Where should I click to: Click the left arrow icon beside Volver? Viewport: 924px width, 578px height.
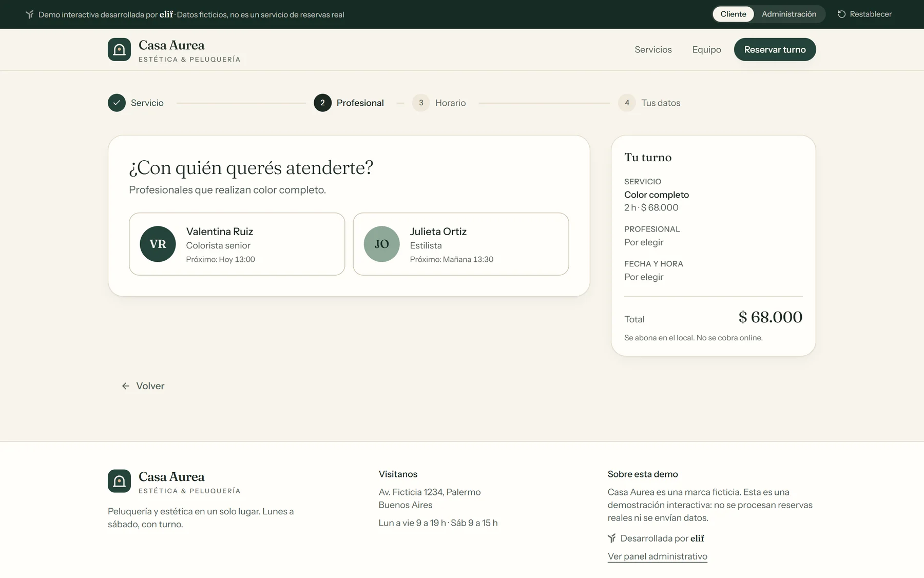[126, 386]
